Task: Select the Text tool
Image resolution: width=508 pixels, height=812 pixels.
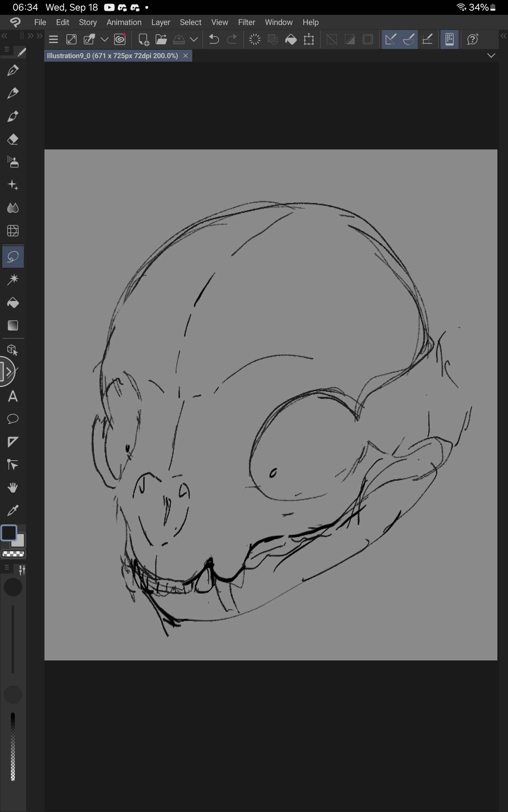Action: [13, 396]
